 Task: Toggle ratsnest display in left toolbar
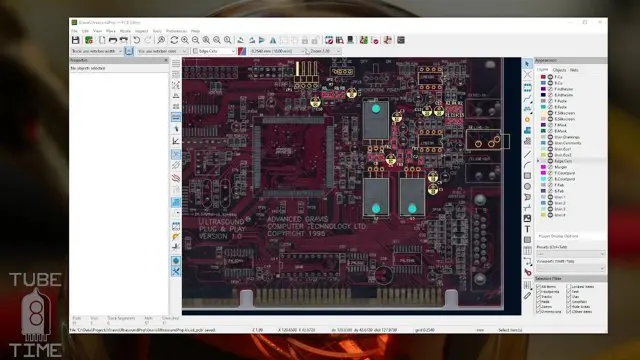pos(176,154)
